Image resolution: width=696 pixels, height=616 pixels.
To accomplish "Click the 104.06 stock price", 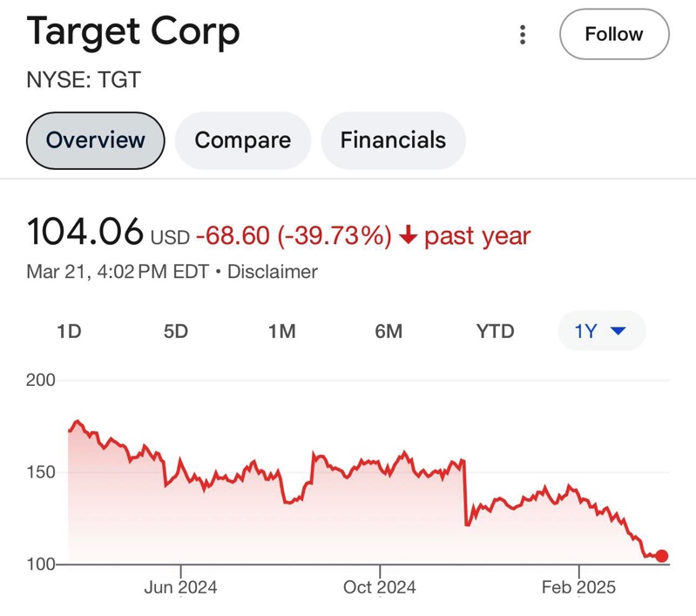I will pyautogui.click(x=84, y=234).
